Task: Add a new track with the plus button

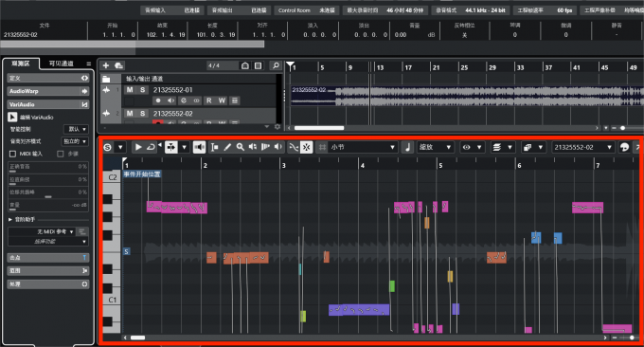Action: 106,65
